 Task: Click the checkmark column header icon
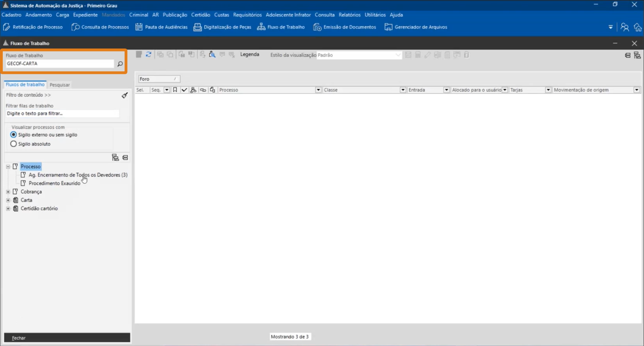(x=184, y=90)
